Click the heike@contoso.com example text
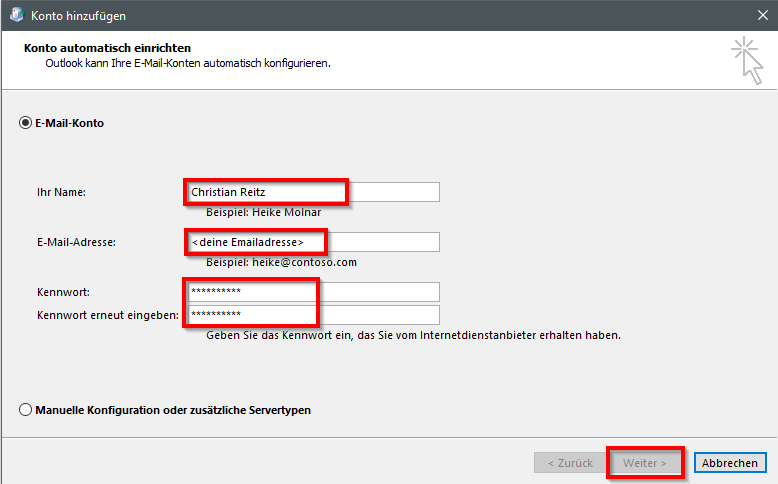The image size is (778, 484). tap(281, 262)
